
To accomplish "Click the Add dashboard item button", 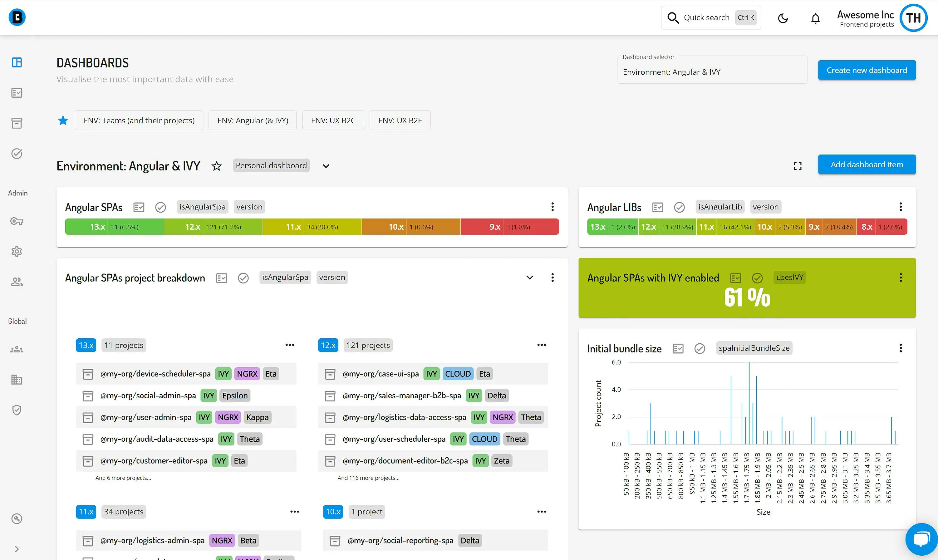I will pyautogui.click(x=867, y=164).
